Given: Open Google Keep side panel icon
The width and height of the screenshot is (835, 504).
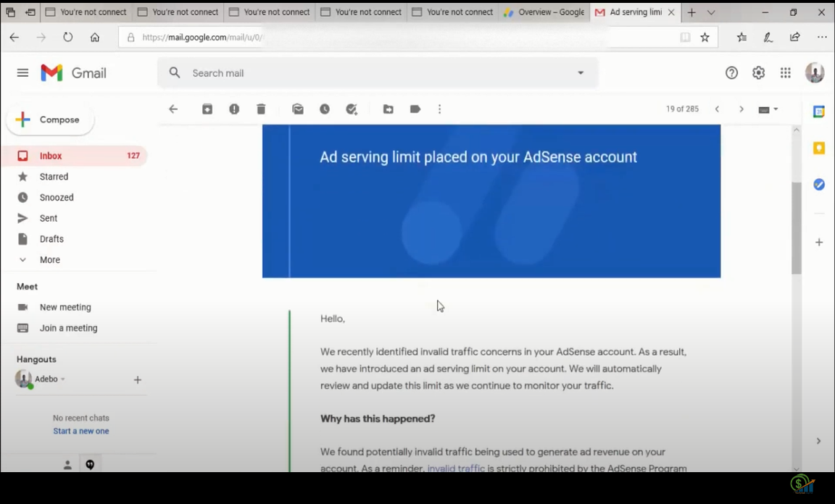Looking at the screenshot, I should (819, 148).
